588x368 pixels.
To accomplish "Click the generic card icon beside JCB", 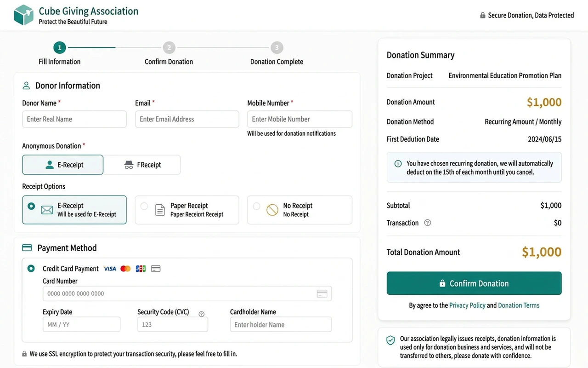I will pyautogui.click(x=156, y=269).
